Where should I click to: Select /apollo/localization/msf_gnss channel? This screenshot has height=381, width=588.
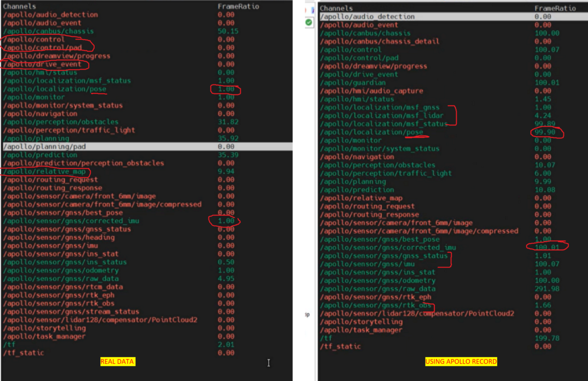(x=379, y=107)
